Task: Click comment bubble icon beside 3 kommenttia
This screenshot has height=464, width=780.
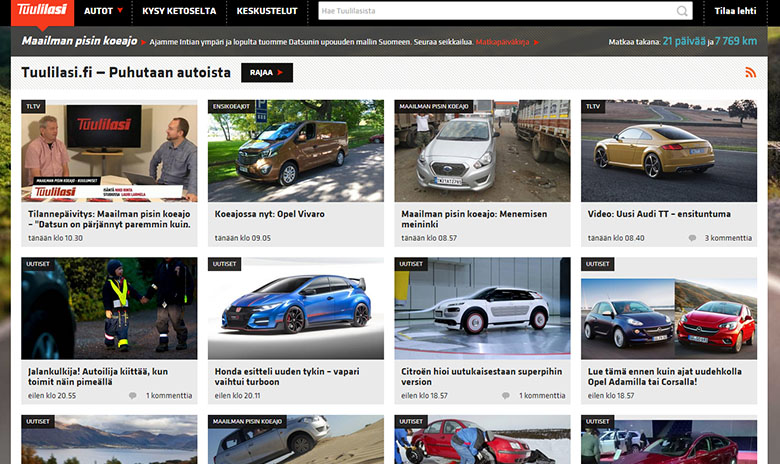Action: click(692, 238)
